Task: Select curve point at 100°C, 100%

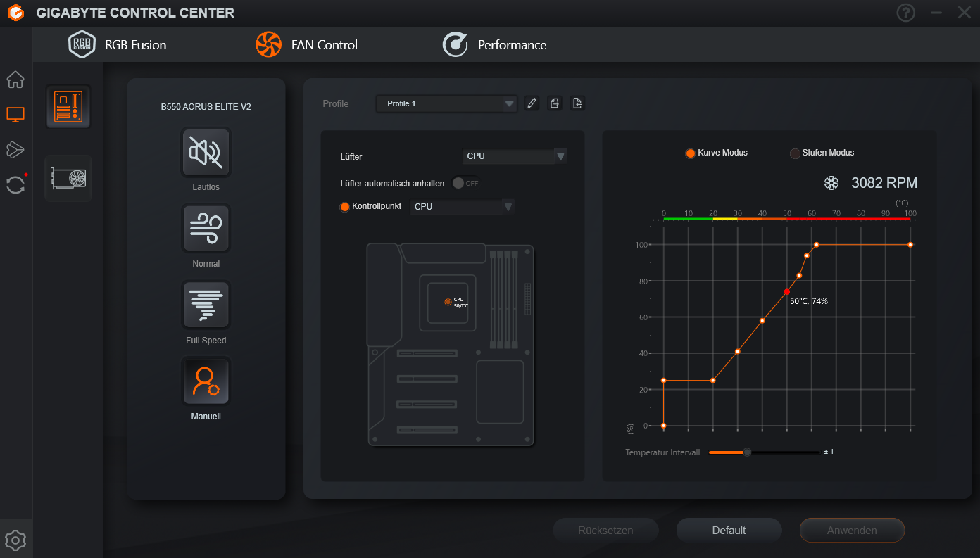Action: [x=910, y=245]
